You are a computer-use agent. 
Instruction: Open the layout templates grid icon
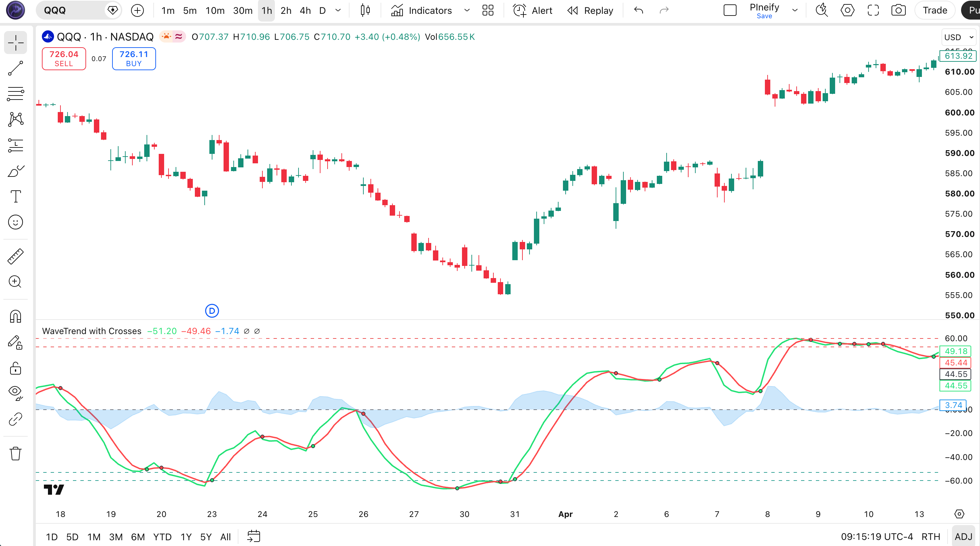tap(488, 10)
